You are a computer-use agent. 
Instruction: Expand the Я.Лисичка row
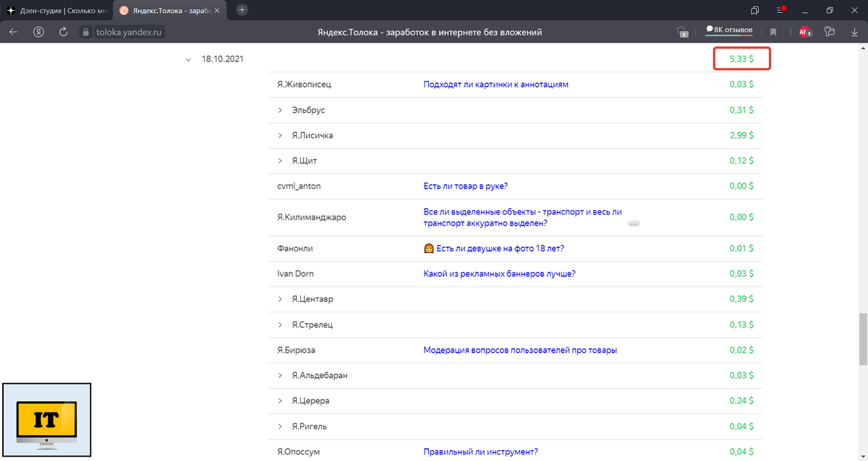280,135
